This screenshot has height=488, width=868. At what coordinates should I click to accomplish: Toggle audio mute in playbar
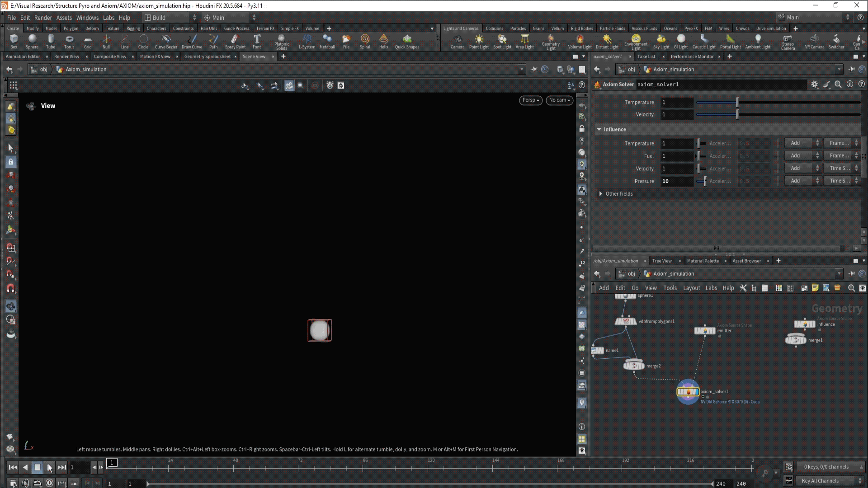point(25,483)
